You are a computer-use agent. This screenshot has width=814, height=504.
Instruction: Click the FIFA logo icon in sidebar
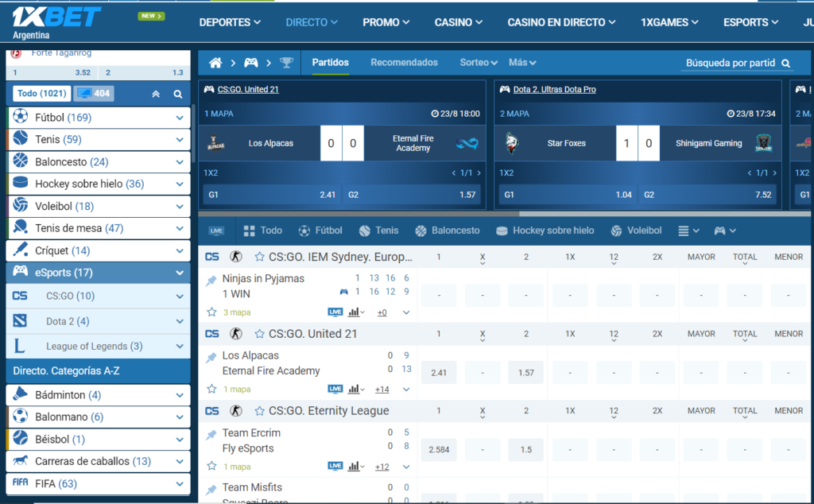20,483
